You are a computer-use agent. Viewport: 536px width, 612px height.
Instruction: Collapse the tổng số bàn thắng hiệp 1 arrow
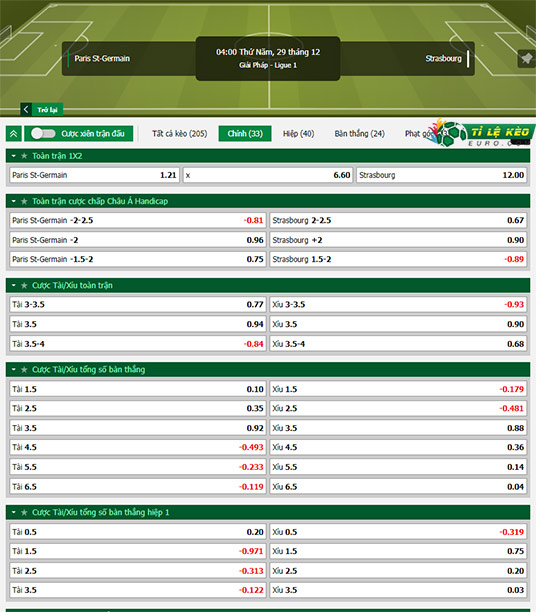[x=14, y=512]
